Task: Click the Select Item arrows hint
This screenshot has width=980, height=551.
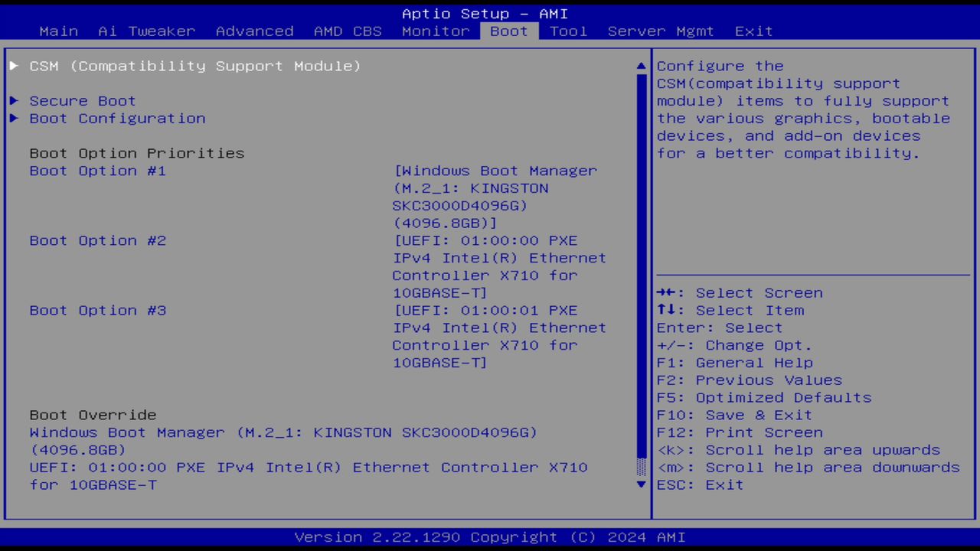Action: 730,310
